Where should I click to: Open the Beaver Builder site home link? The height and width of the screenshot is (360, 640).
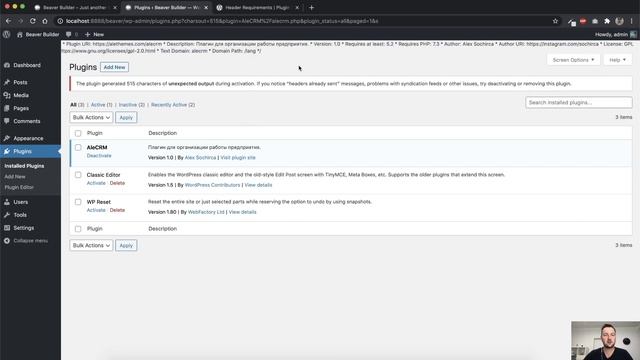(38, 35)
